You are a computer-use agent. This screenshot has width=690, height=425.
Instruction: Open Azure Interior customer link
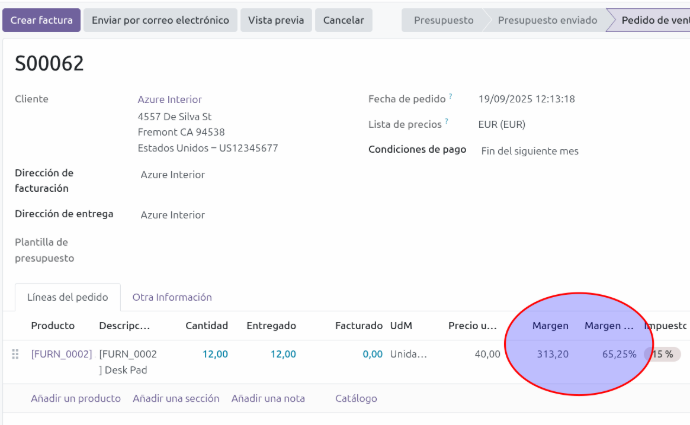169,99
